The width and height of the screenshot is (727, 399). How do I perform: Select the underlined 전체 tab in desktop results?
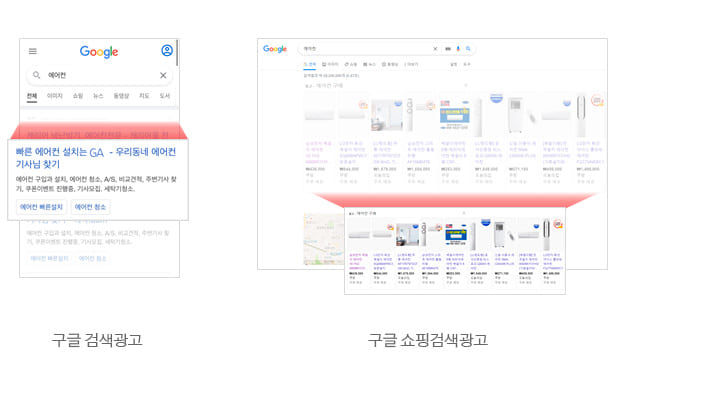(310, 64)
